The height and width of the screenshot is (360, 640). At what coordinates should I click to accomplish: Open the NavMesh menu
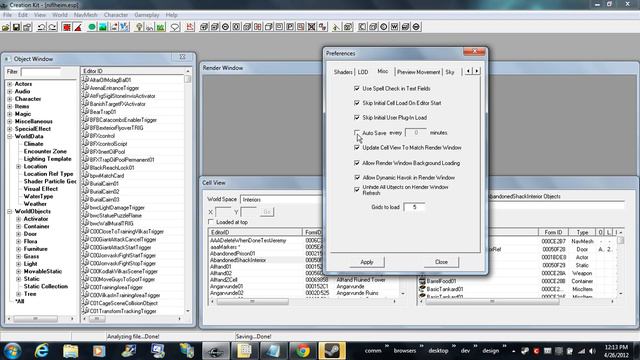click(x=85, y=15)
